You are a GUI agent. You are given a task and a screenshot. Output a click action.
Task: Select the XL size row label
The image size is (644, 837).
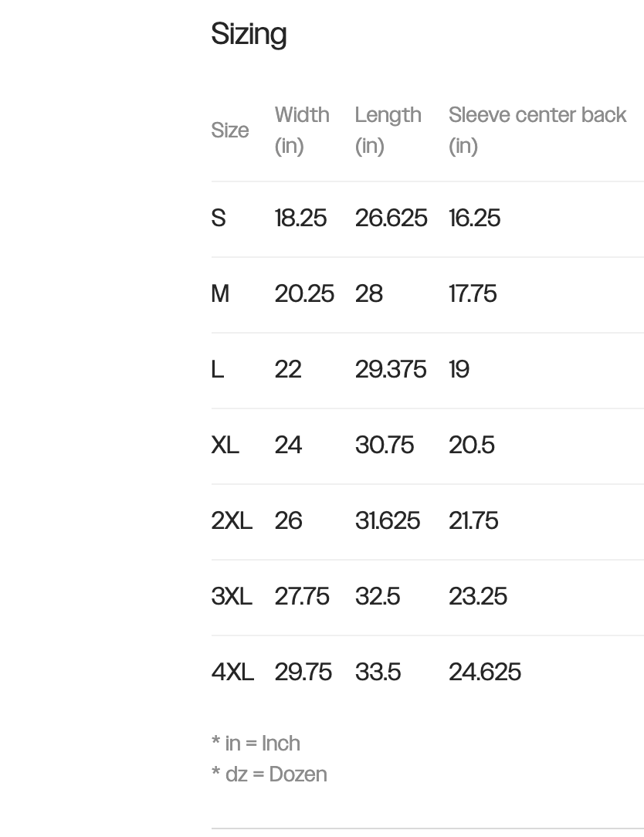click(x=225, y=446)
